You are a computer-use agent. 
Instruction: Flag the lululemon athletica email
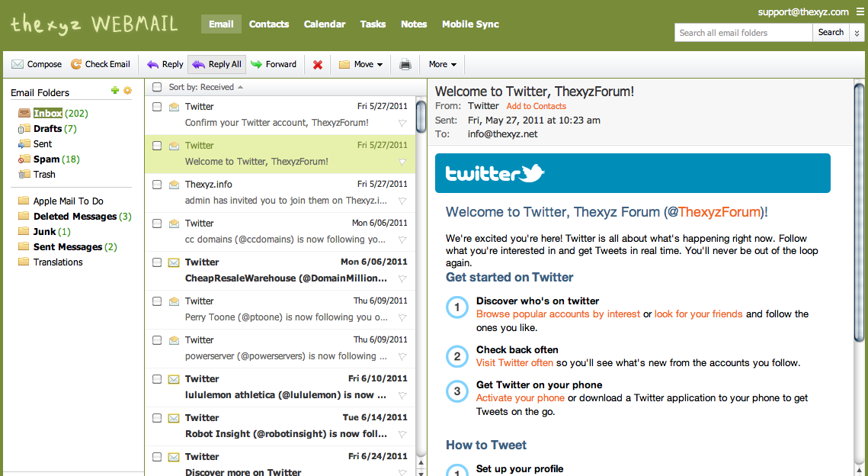click(402, 396)
